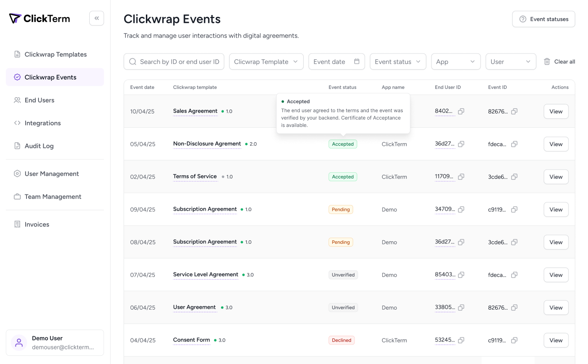Navigate to Integrations in sidebar
Viewport: 588px width, 364px height.
[42, 123]
